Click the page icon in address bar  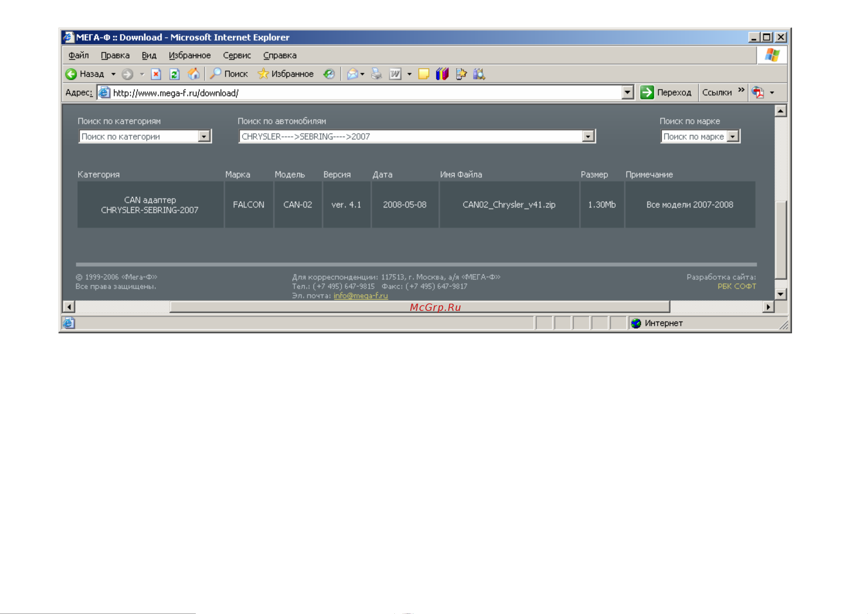(x=104, y=92)
